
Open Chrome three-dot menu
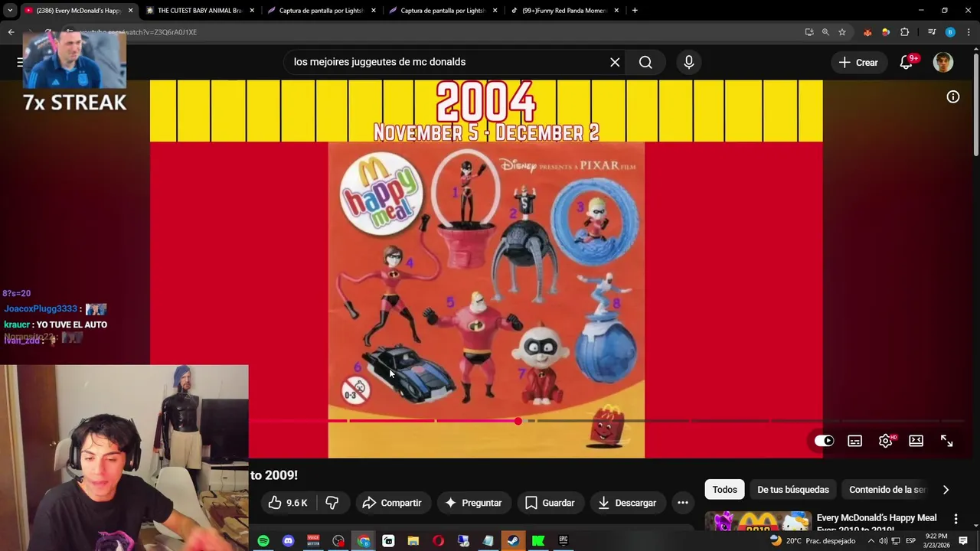tap(969, 32)
